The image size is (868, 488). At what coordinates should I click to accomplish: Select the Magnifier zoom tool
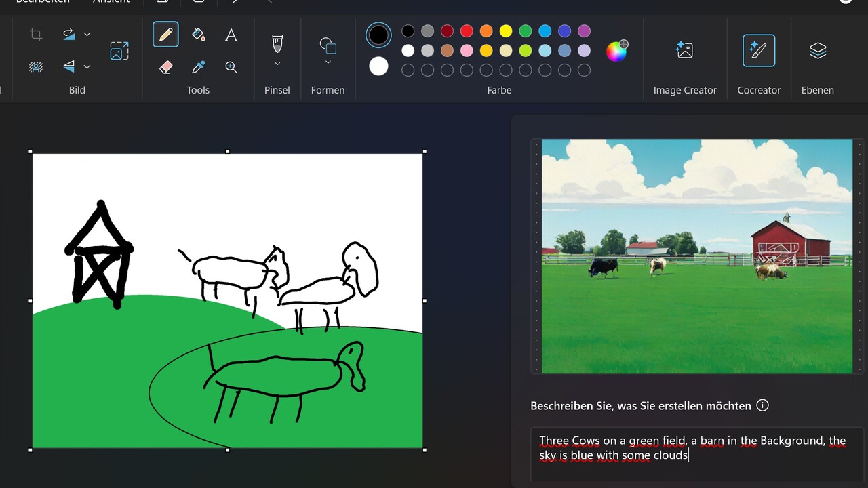(231, 67)
